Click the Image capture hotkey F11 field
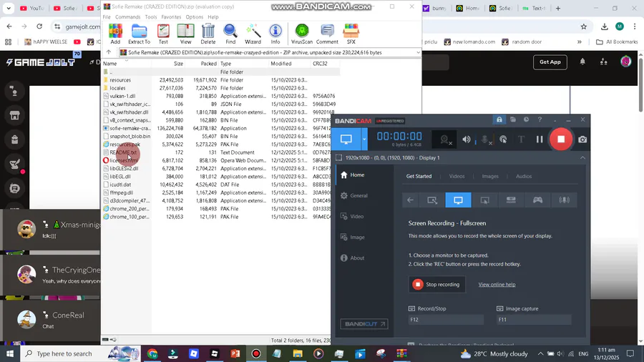Viewport: 644px width, 362px height. [534, 319]
